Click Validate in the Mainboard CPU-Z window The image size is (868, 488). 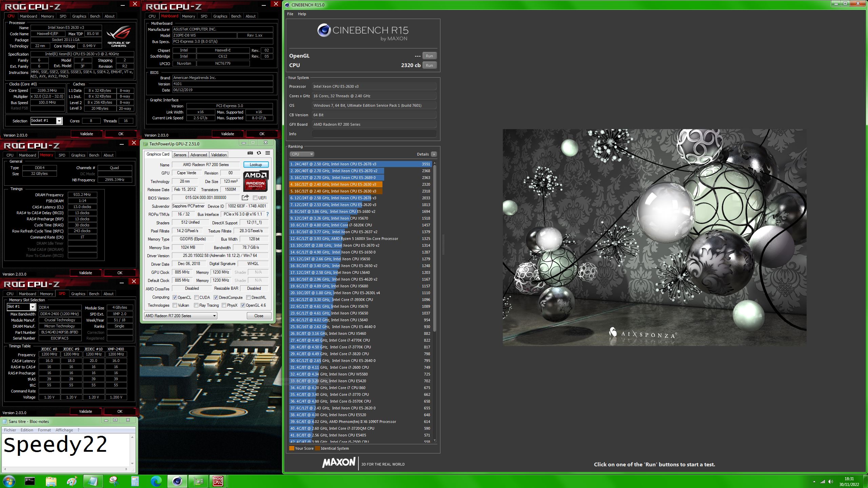coord(228,134)
